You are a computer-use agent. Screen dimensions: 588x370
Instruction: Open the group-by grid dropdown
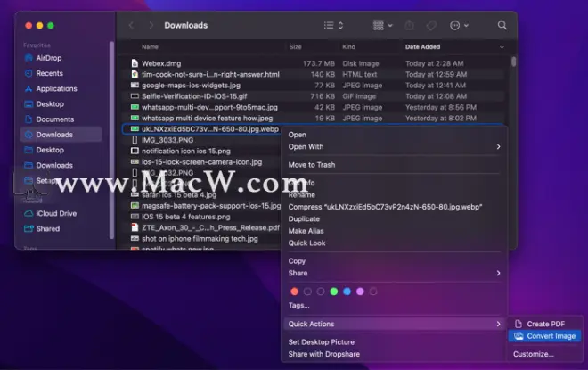point(382,25)
